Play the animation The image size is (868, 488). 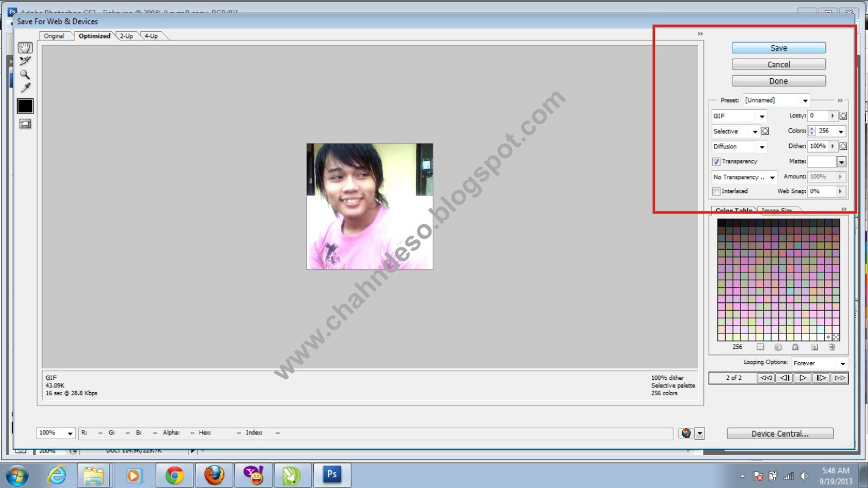tap(803, 378)
